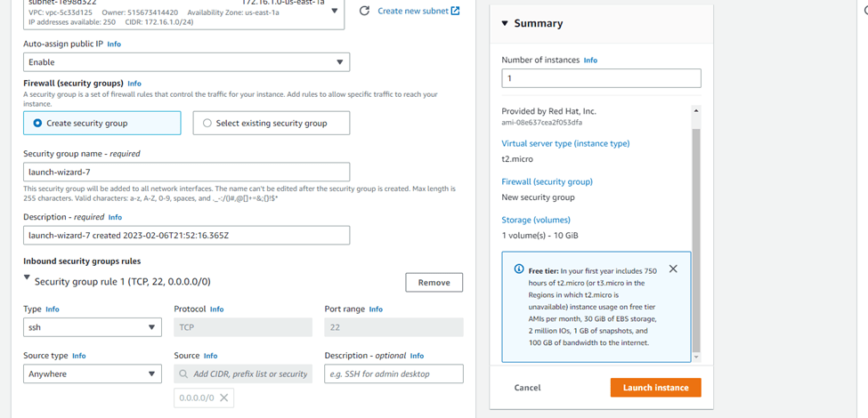Dismiss the Free tier info box

pyautogui.click(x=673, y=269)
